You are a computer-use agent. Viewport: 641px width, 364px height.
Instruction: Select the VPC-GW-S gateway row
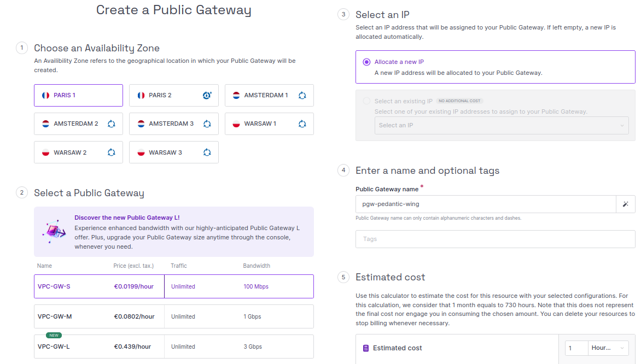click(x=173, y=286)
